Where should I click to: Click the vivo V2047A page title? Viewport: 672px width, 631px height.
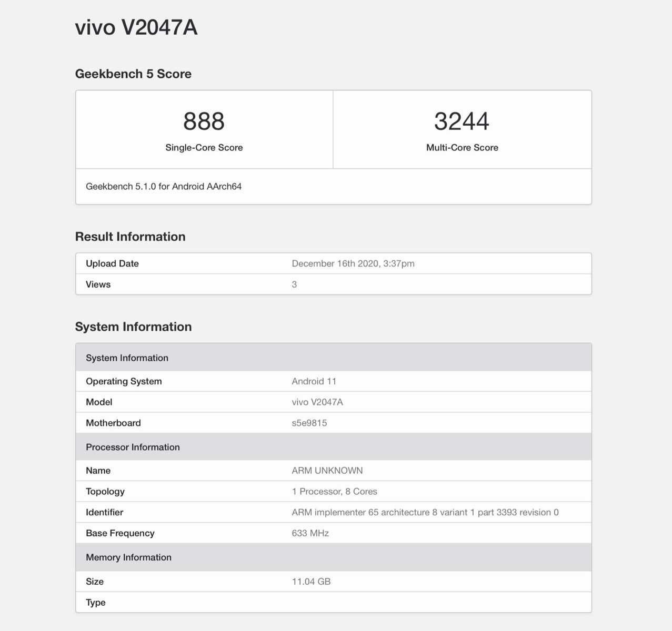(136, 27)
